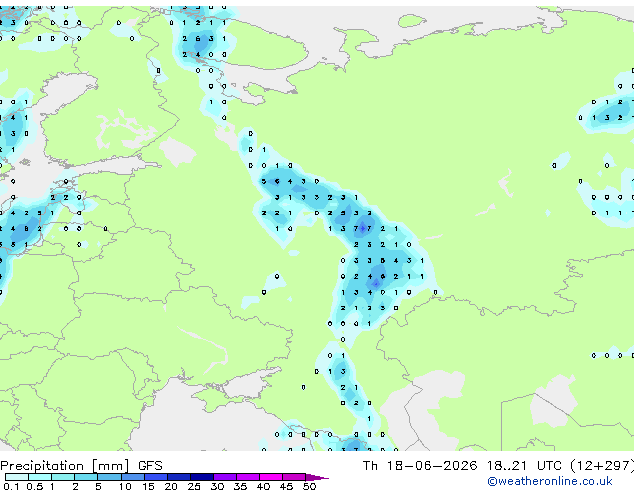Click the purple arrow end of the legend

(317, 477)
